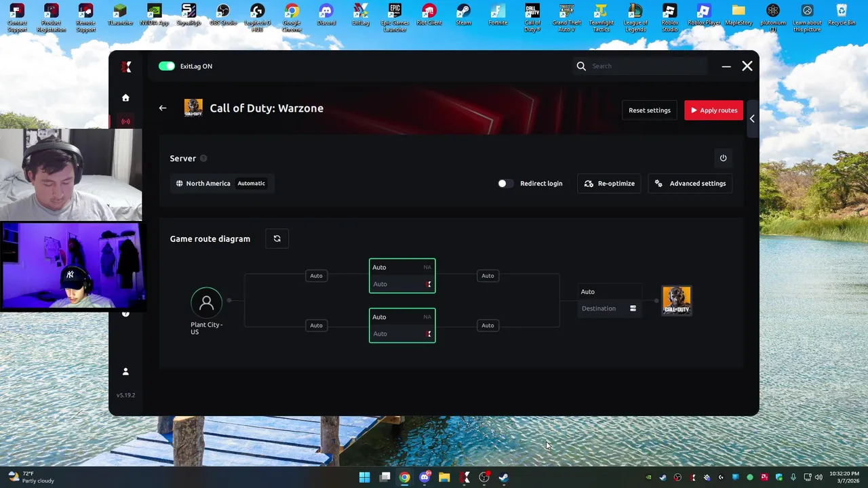This screenshot has width=868, height=488.
Task: Click the ExitLag logo in sidebar
Action: [125, 66]
